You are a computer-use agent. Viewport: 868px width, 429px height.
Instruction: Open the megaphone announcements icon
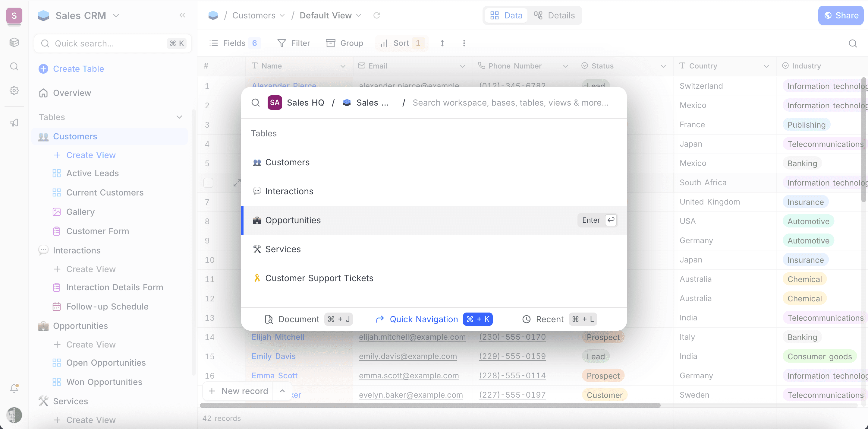(x=14, y=123)
